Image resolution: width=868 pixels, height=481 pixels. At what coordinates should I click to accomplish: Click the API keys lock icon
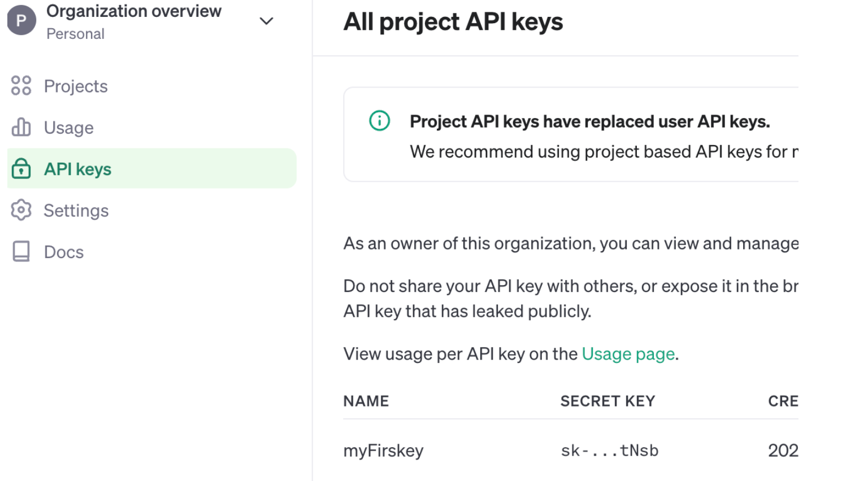click(21, 168)
